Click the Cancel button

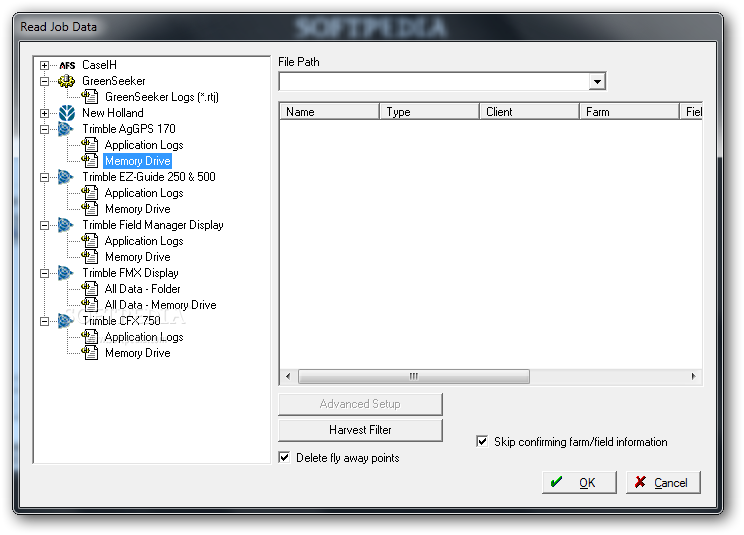pyautogui.click(x=663, y=482)
